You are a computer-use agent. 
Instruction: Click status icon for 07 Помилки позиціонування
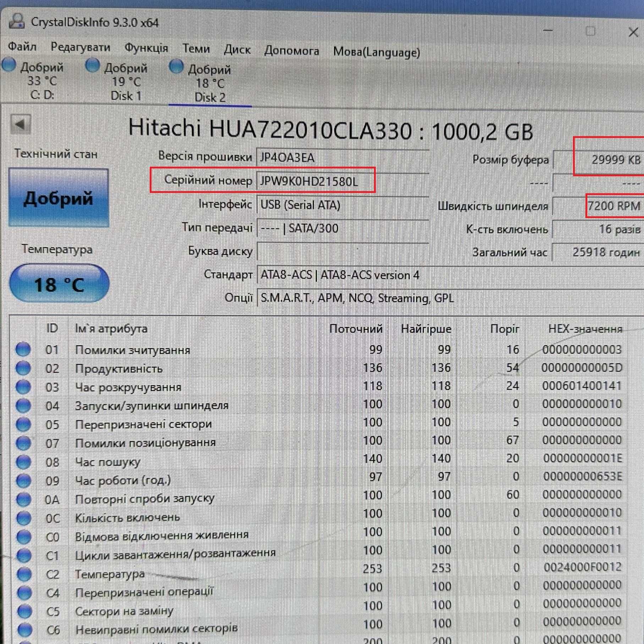click(x=23, y=443)
